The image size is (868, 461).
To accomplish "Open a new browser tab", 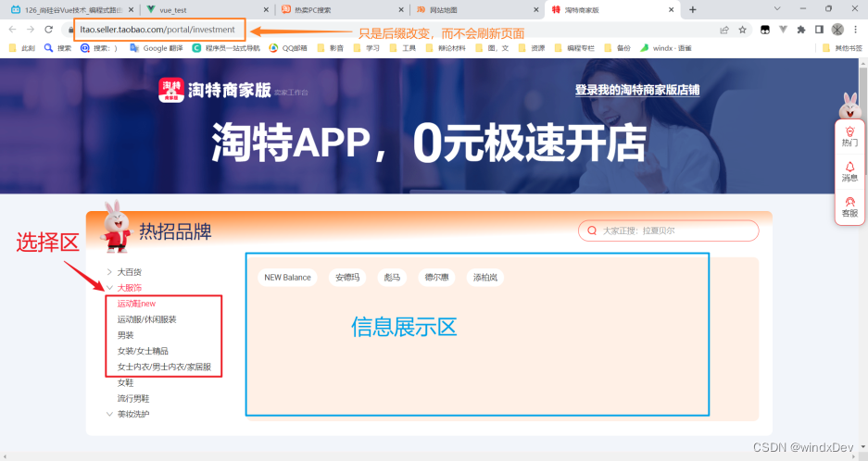I will [x=693, y=9].
